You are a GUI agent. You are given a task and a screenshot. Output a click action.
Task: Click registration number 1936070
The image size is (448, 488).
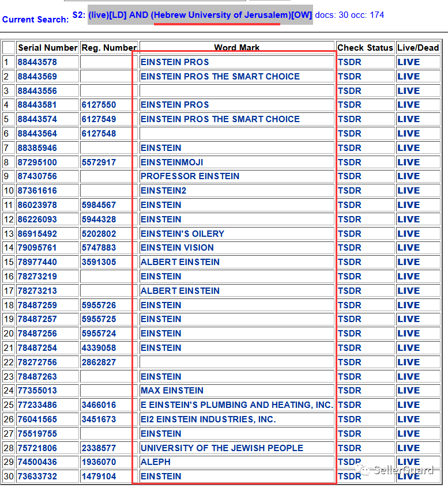point(99,462)
